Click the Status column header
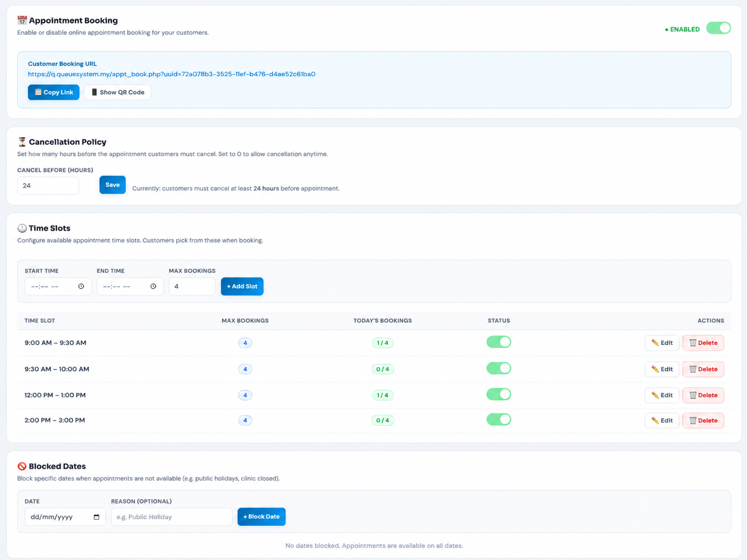This screenshot has height=560, width=747. (499, 321)
